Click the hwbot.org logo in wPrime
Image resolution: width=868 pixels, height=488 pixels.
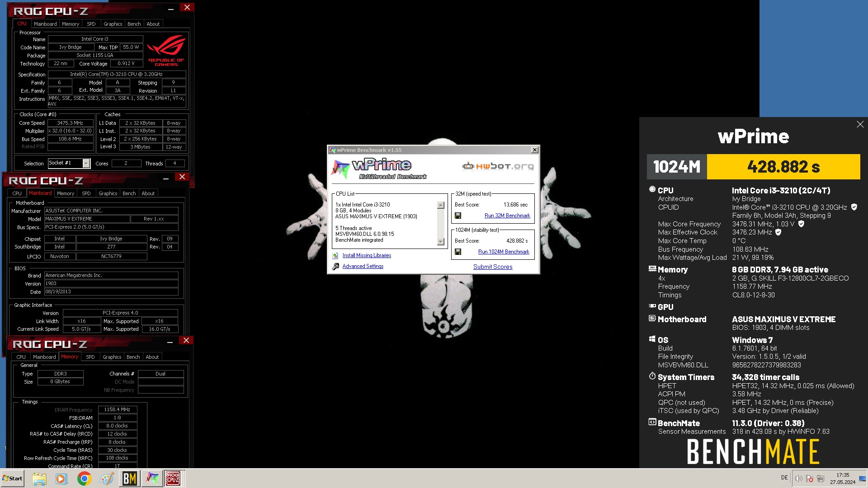pyautogui.click(x=498, y=166)
